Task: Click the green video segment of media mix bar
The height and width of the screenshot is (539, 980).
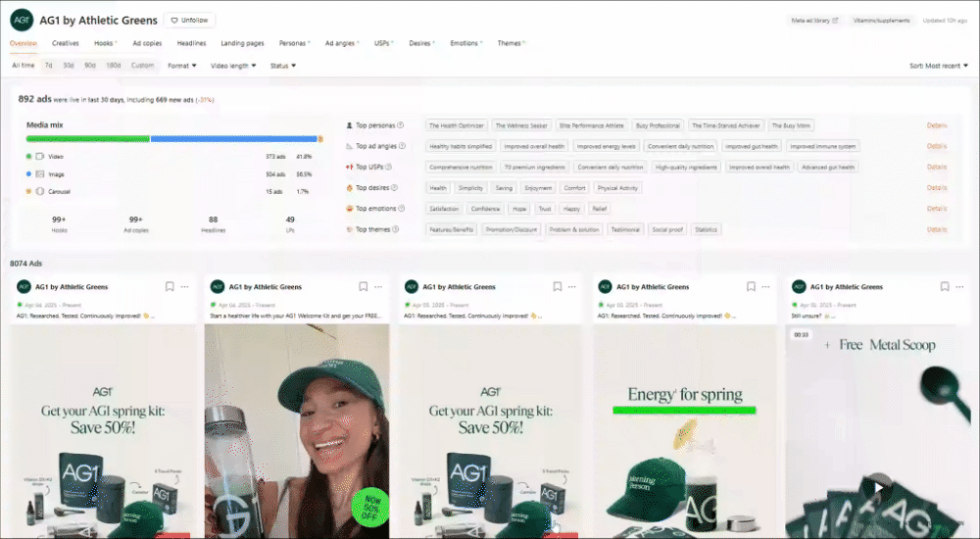Action: point(87,139)
